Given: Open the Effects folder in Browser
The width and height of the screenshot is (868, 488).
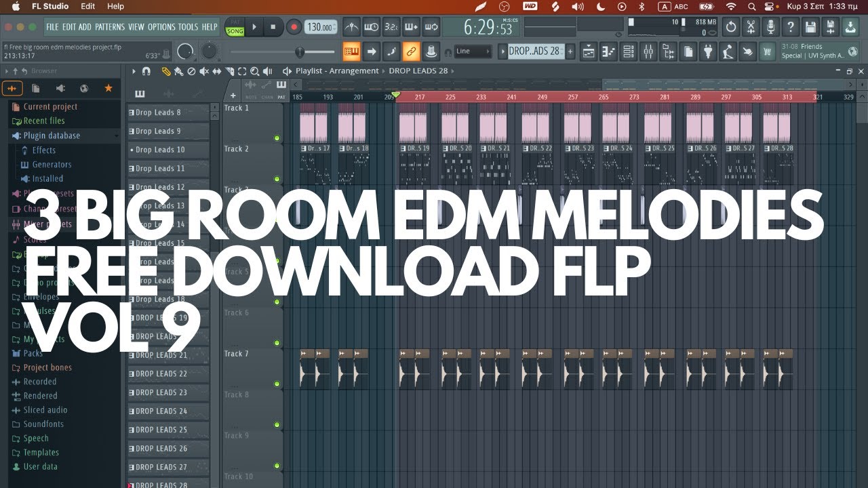Looking at the screenshot, I should pyautogui.click(x=44, y=150).
